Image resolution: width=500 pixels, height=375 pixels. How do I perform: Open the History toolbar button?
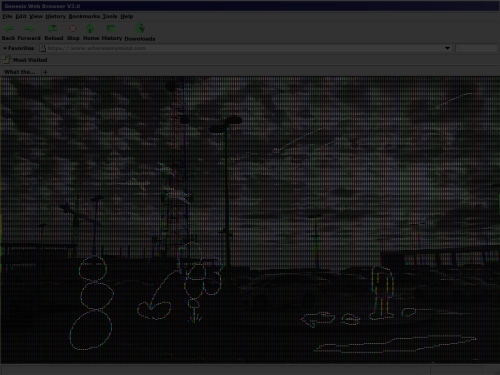(111, 29)
